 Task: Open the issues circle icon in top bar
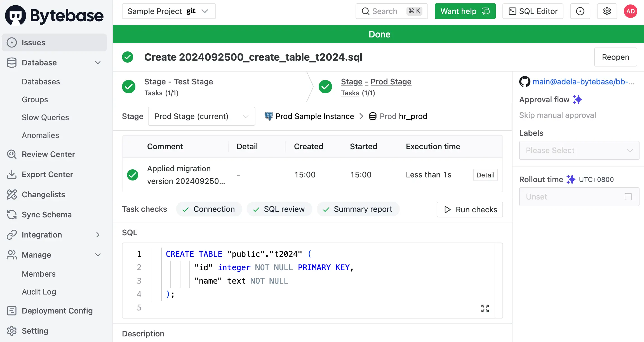click(x=580, y=11)
